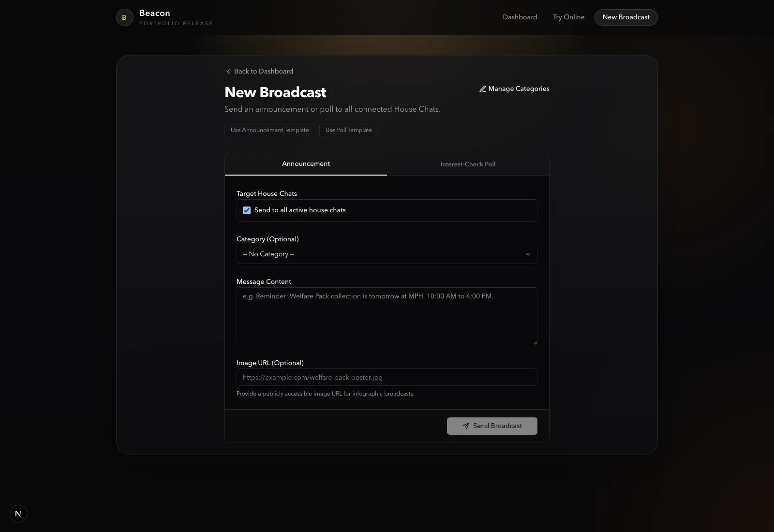
Task: Click the pencil icon beside Manage Categories
Action: 482,89
